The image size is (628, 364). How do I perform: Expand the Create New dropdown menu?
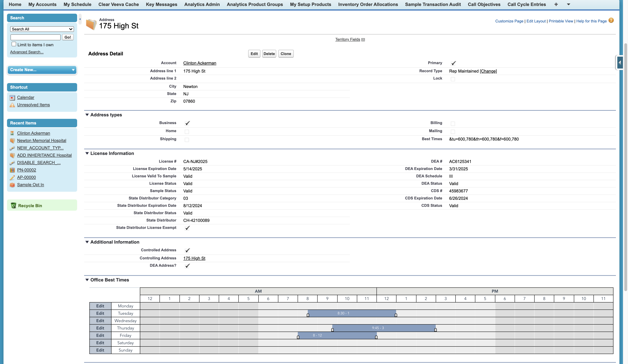coord(42,70)
